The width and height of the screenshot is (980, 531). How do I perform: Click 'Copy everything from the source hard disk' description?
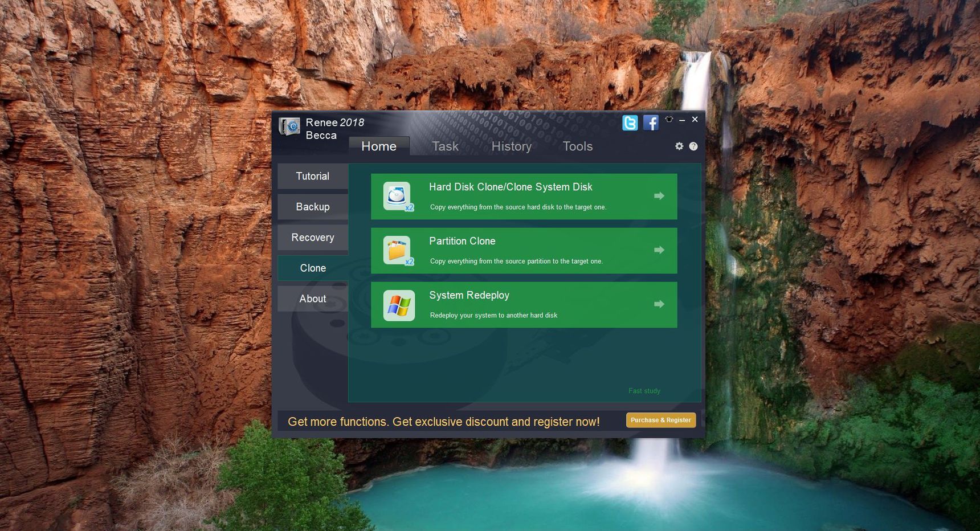(x=518, y=207)
